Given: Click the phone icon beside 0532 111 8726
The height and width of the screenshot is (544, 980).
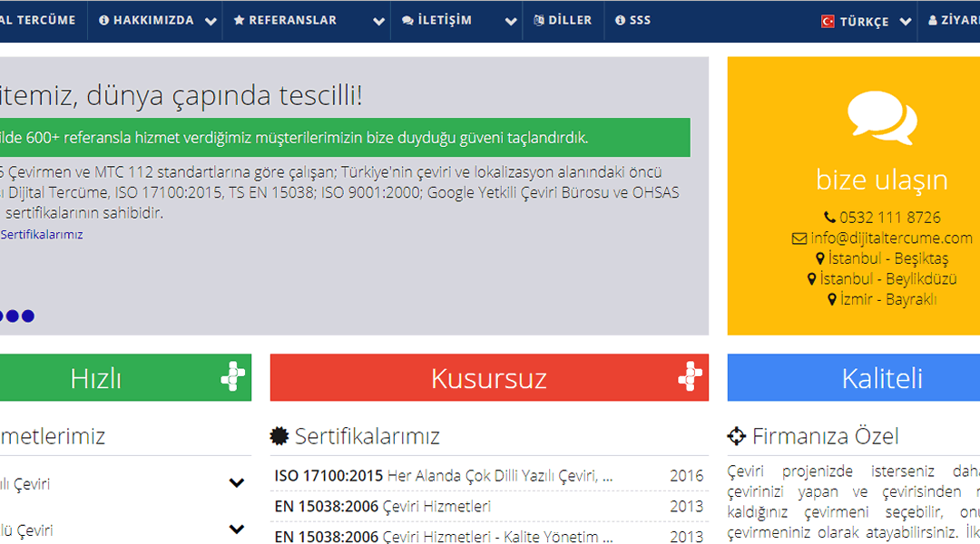Looking at the screenshot, I should 829,218.
